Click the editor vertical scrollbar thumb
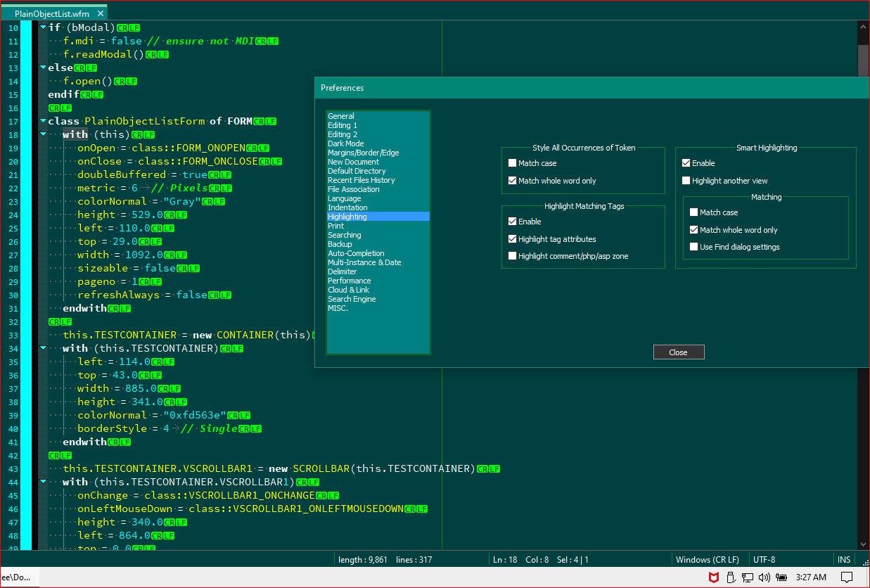870x588 pixels. pyautogui.click(x=863, y=60)
